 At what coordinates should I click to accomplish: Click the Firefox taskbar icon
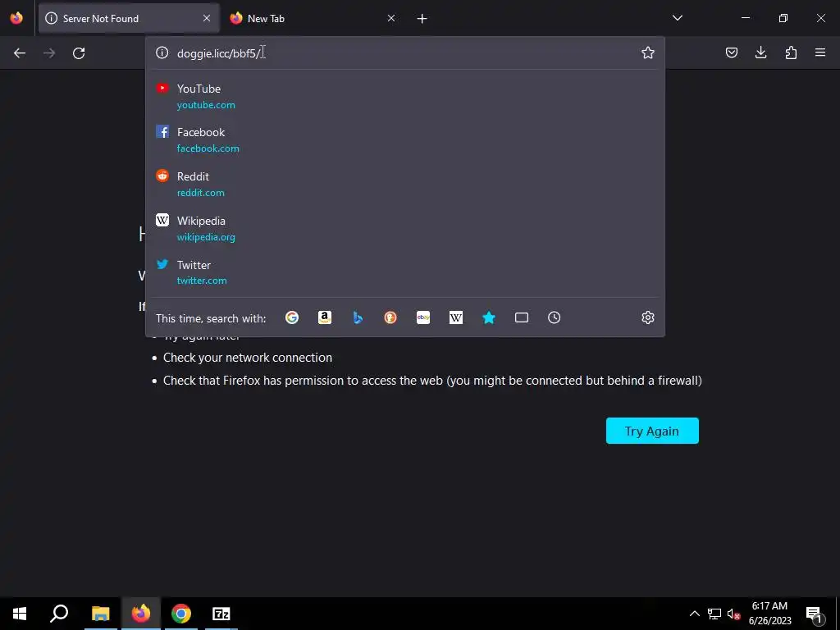click(x=141, y=614)
